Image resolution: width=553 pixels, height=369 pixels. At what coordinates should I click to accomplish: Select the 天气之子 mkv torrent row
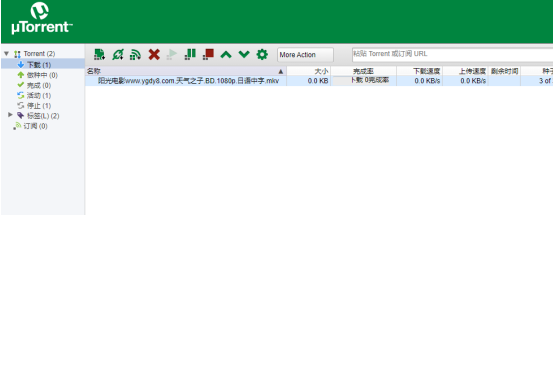319,81
